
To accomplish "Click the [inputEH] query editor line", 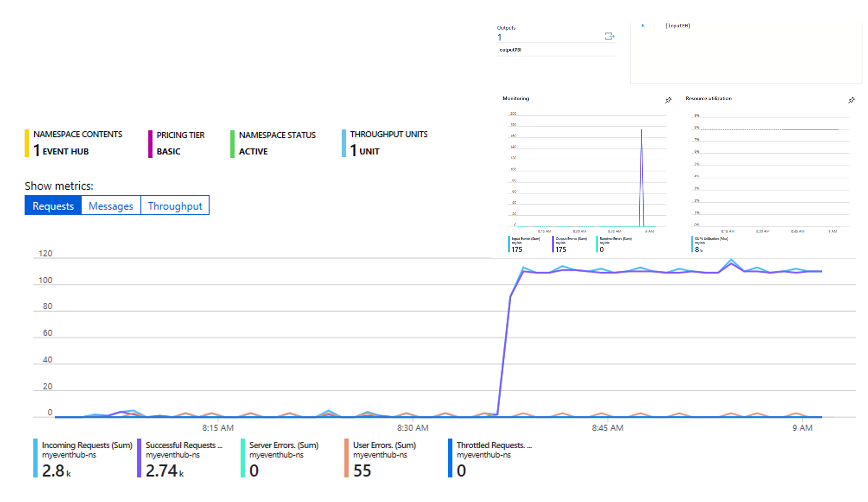I will 677,26.
